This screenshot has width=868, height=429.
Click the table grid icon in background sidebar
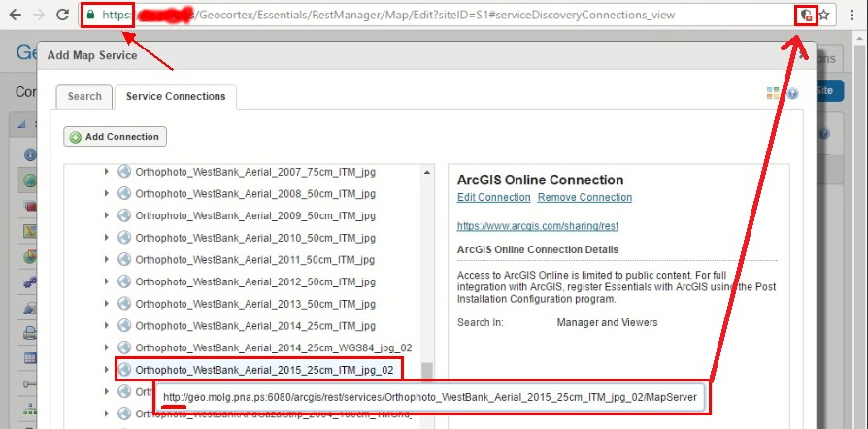(30, 359)
